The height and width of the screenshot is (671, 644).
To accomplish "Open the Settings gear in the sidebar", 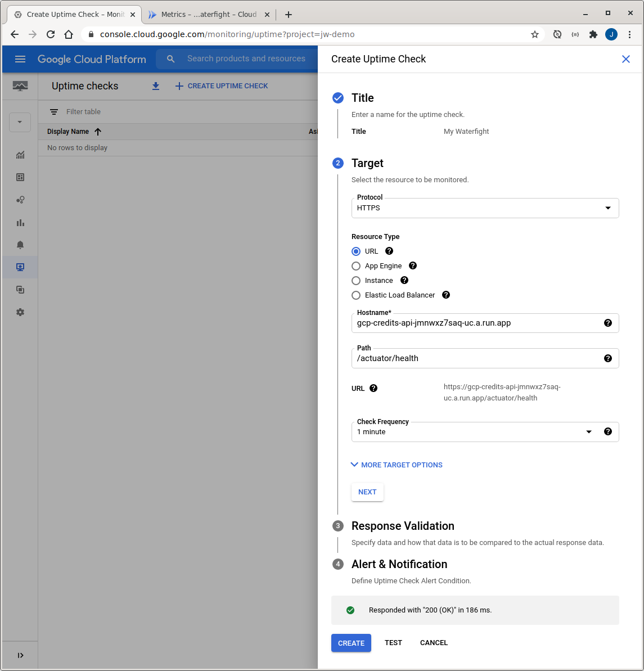I will (x=20, y=312).
